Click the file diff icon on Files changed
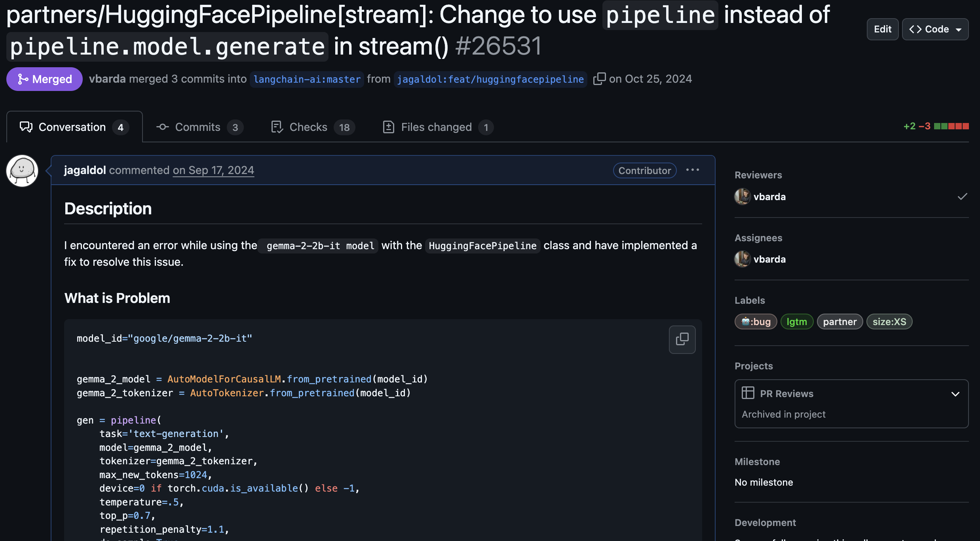This screenshot has width=980, height=541. pos(389,127)
